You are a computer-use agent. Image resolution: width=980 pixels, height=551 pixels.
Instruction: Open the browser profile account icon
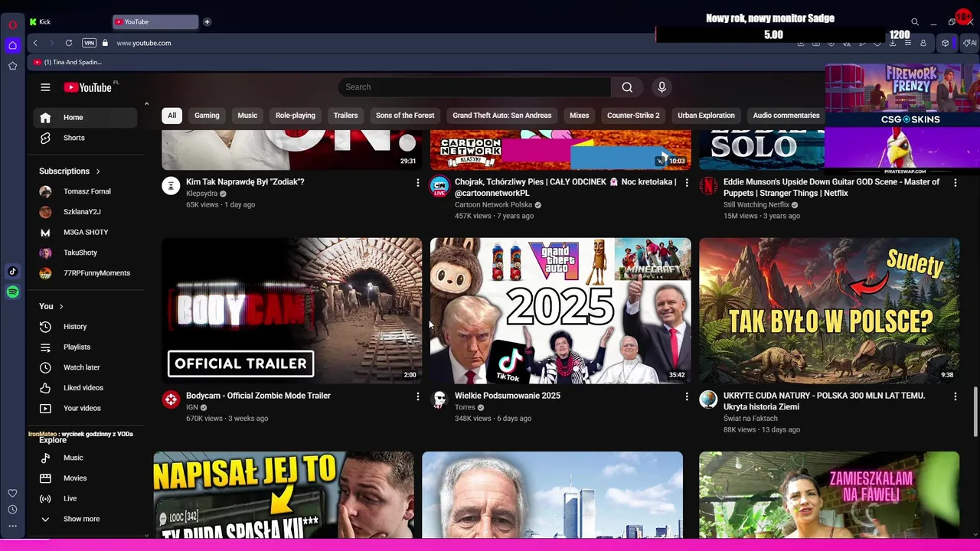tap(923, 43)
